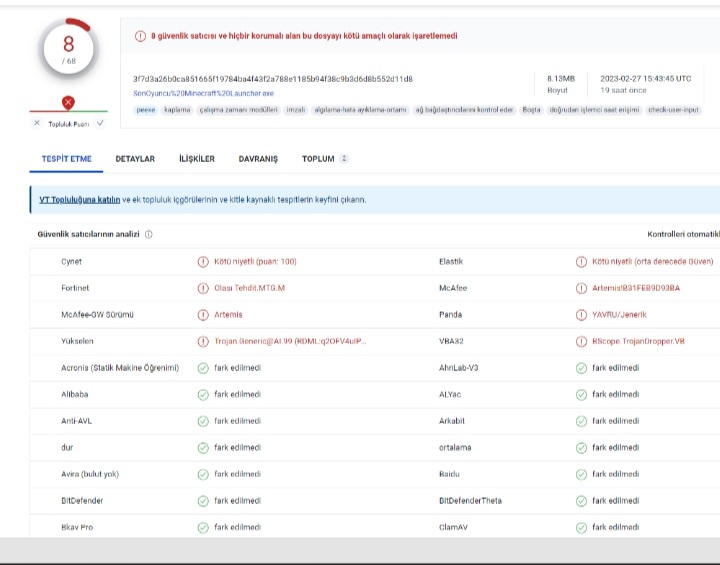Image resolution: width=720 pixels, height=565 pixels.
Task: Click the çalışma zamanı modülleri tag
Action: (239, 110)
